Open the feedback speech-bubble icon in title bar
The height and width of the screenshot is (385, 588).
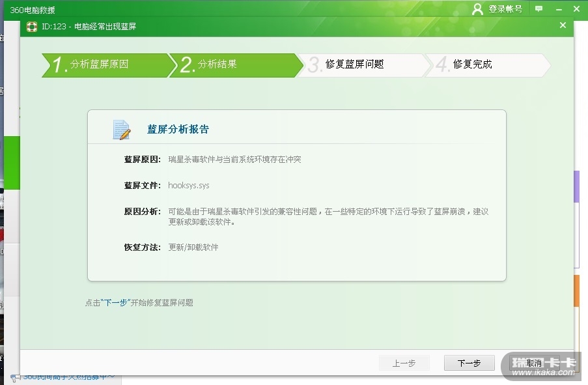[539, 9]
